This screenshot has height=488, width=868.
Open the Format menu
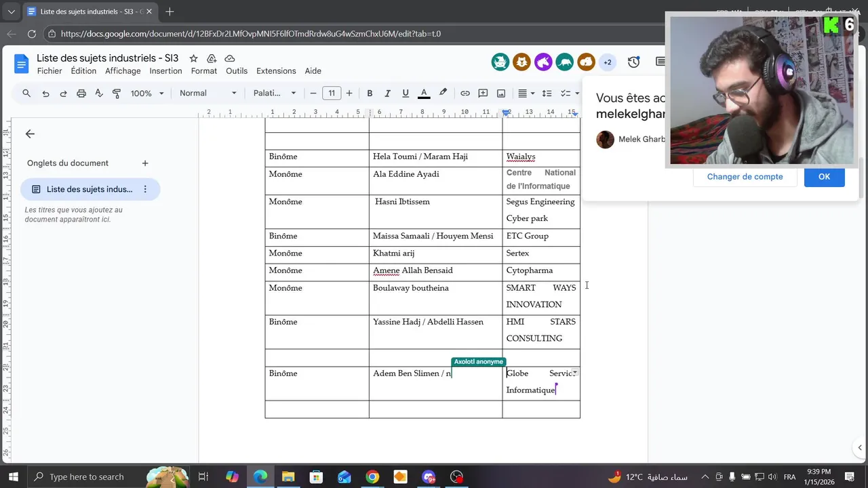point(204,70)
